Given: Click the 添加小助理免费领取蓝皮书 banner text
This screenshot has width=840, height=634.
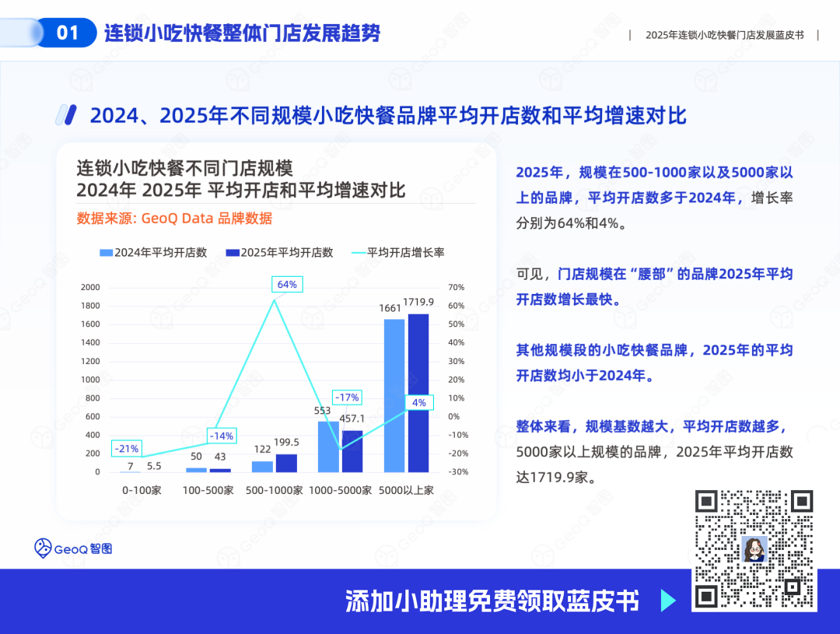Looking at the screenshot, I should (x=492, y=601).
